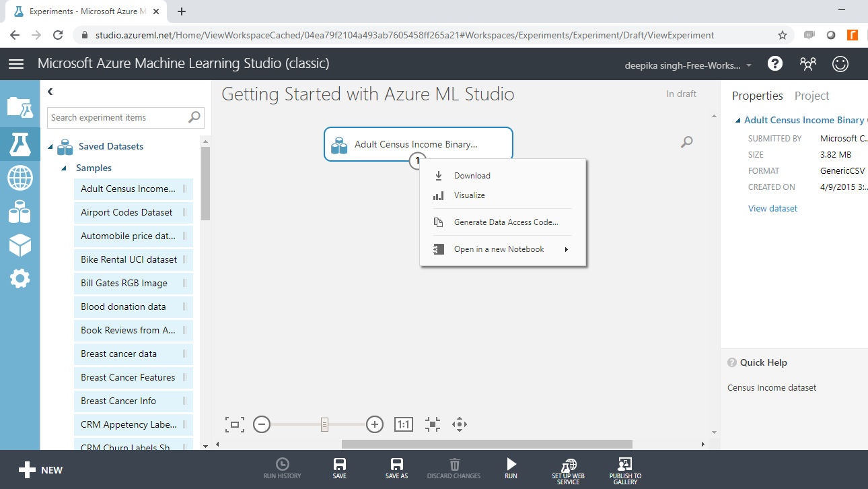Click Discard Changes trash icon
Image resolution: width=868 pixels, height=489 pixels.
(x=454, y=468)
